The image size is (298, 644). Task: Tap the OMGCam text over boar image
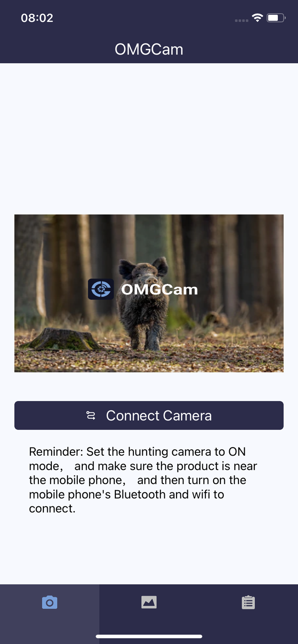tap(160, 289)
